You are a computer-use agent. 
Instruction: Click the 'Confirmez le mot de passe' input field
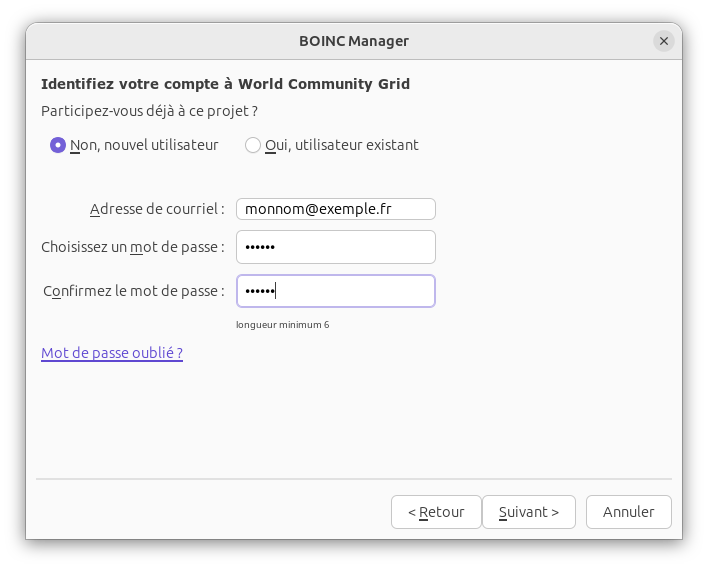[335, 291]
